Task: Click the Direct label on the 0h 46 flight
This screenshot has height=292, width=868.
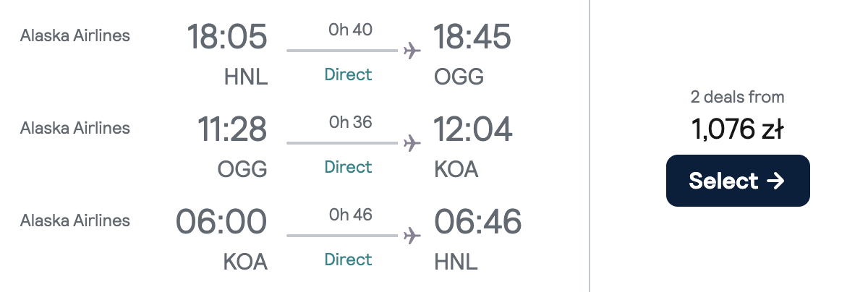Action: (x=348, y=259)
